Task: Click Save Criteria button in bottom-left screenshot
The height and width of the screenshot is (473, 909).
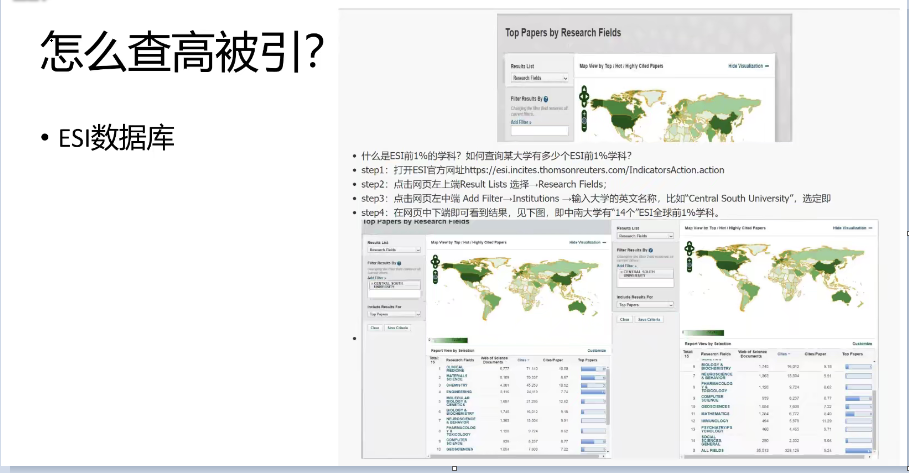Action: click(x=396, y=327)
